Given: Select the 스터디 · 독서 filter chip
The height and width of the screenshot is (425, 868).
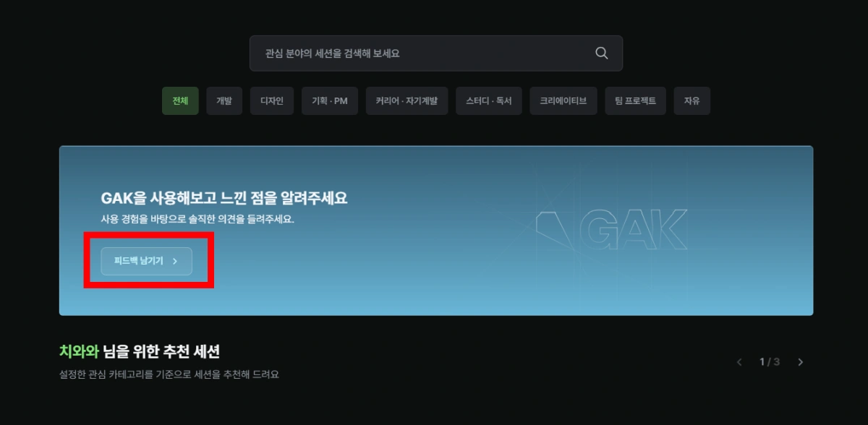Looking at the screenshot, I should click(x=489, y=101).
